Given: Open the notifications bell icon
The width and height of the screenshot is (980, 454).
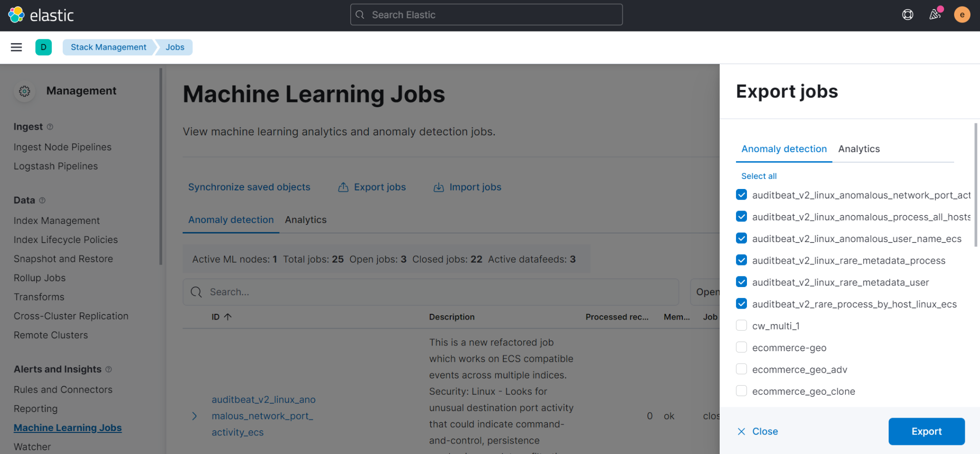Looking at the screenshot, I should [935, 14].
